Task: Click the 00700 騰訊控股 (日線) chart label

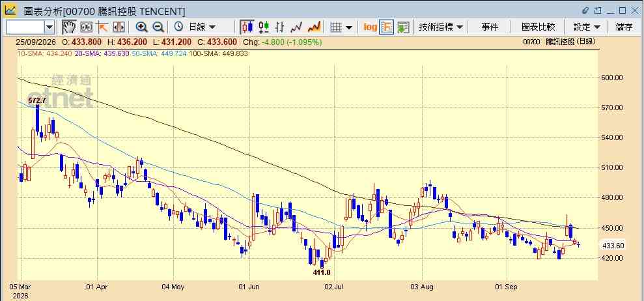Action: point(559,42)
